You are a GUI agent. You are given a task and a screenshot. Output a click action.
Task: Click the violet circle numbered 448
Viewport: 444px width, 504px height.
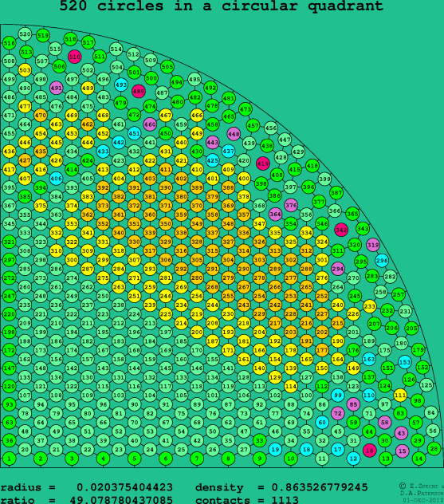234,134
